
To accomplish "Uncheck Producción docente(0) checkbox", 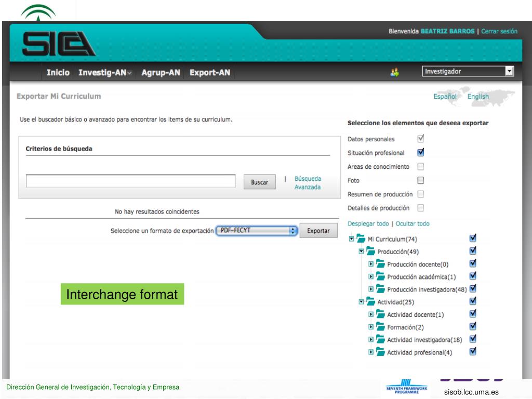I will [x=473, y=263].
